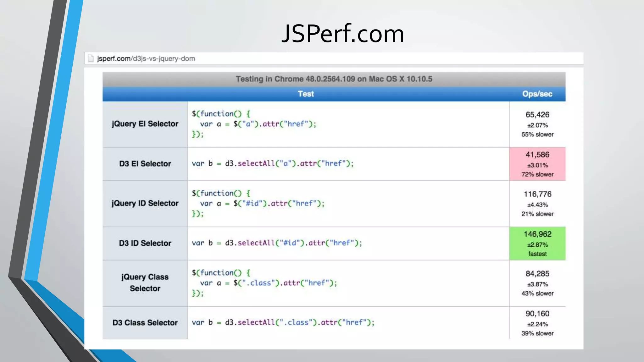The width and height of the screenshot is (644, 362).
Task: Click the first '$(function() {' line in jQuery El row
Action: point(221,114)
